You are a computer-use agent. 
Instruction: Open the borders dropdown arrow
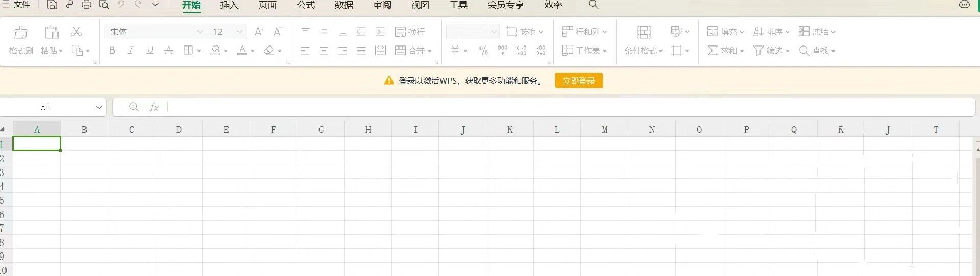(x=199, y=51)
